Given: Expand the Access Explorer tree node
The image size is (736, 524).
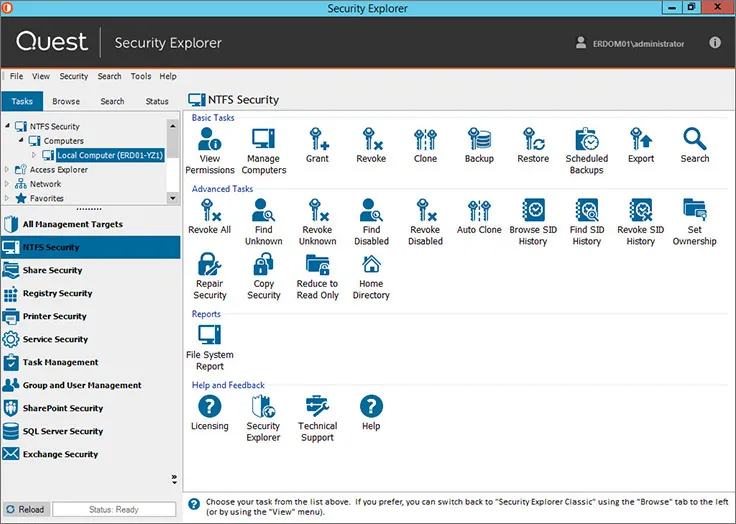Looking at the screenshot, I should tap(8, 170).
